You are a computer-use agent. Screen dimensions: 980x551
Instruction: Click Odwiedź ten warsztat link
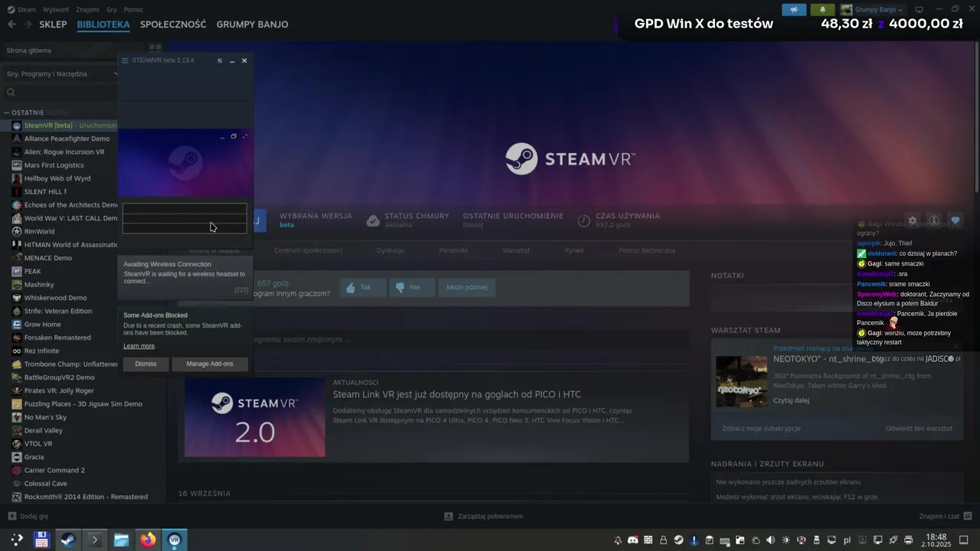click(919, 429)
